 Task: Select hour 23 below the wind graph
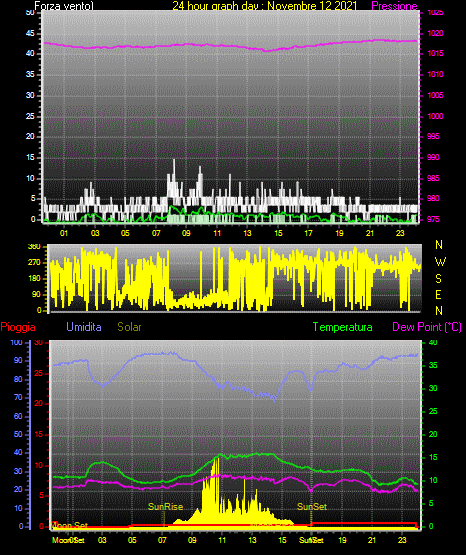click(400, 233)
